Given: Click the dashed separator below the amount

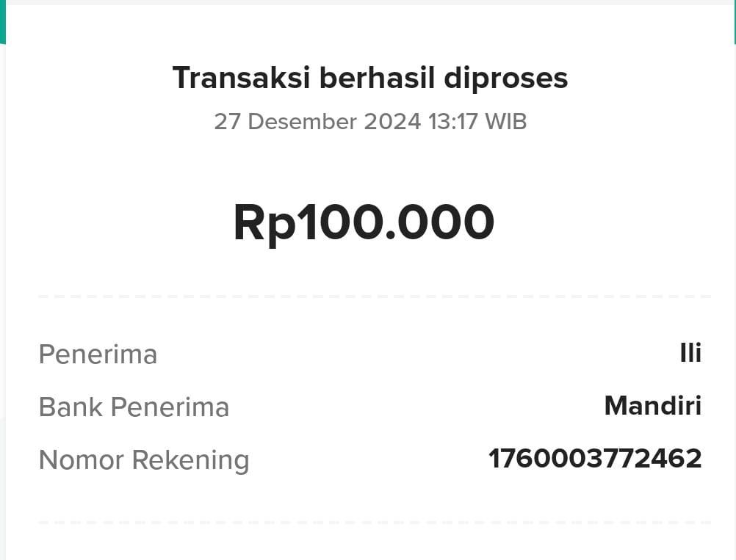Looking at the screenshot, I should point(375,297).
